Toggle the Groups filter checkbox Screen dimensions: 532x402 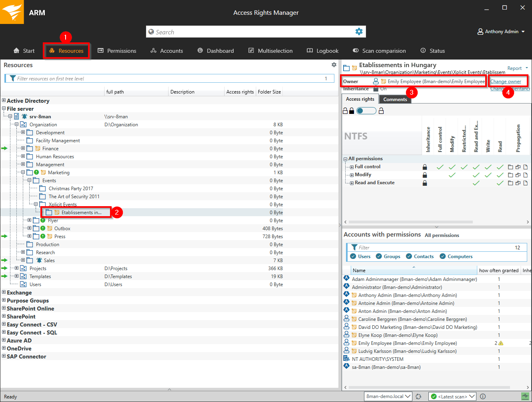[x=379, y=256]
